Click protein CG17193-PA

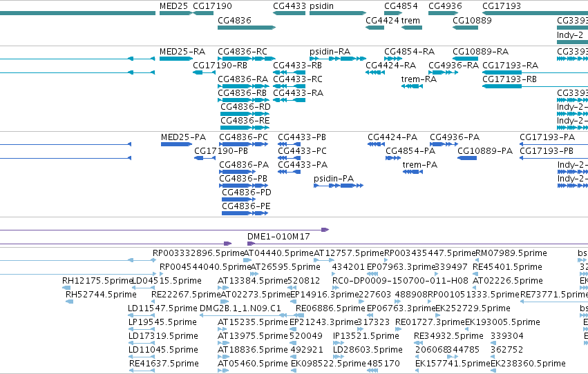547,137
